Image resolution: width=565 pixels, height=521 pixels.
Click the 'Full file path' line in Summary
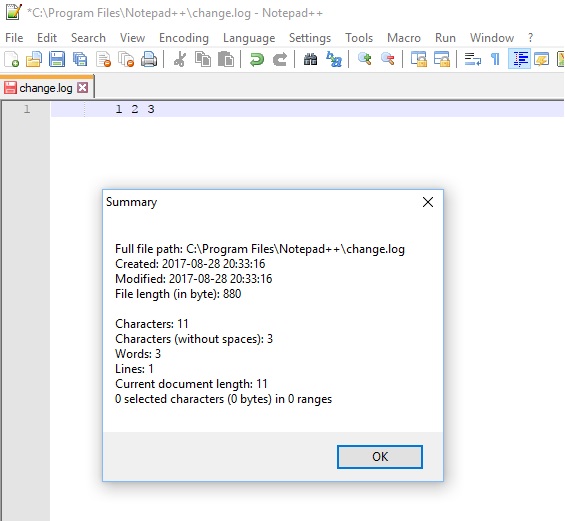pos(260,249)
